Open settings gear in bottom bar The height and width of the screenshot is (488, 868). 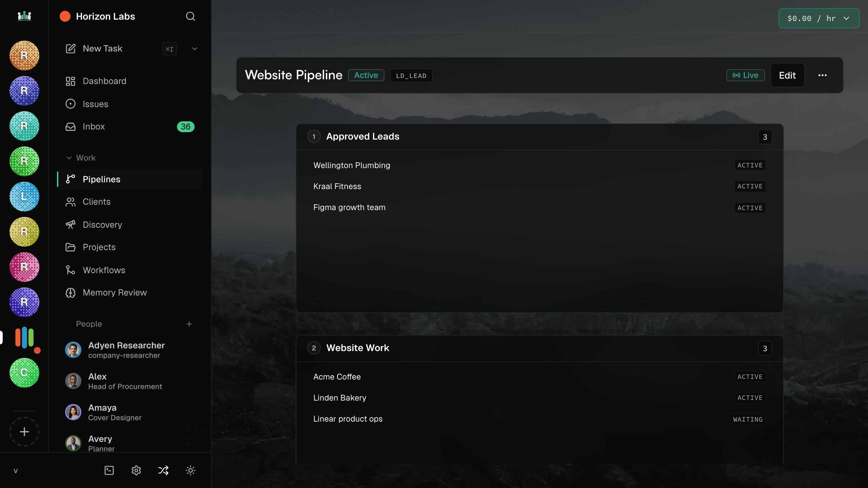pyautogui.click(x=136, y=470)
